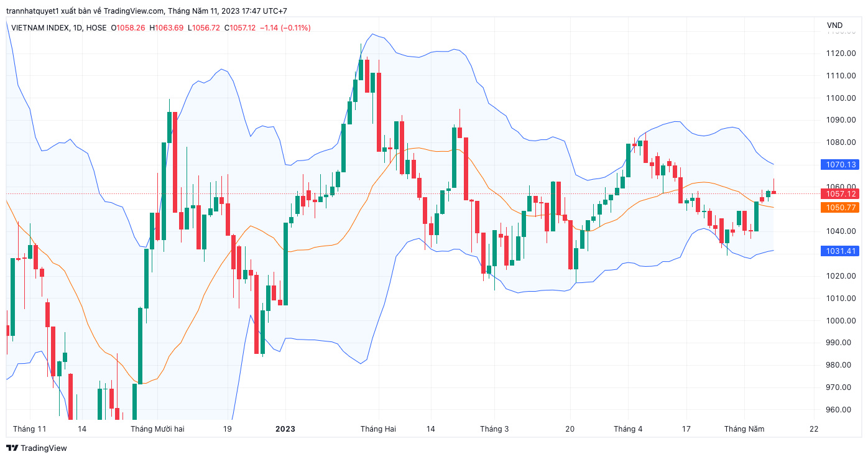Click the 1110.00 price axis label
Image resolution: width=868 pixels, height=459 pixels.
coord(841,76)
